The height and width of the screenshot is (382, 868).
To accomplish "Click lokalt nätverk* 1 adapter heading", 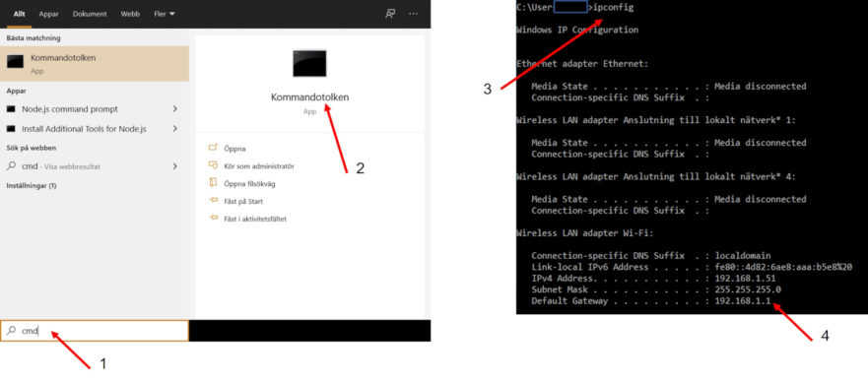I will pos(656,120).
